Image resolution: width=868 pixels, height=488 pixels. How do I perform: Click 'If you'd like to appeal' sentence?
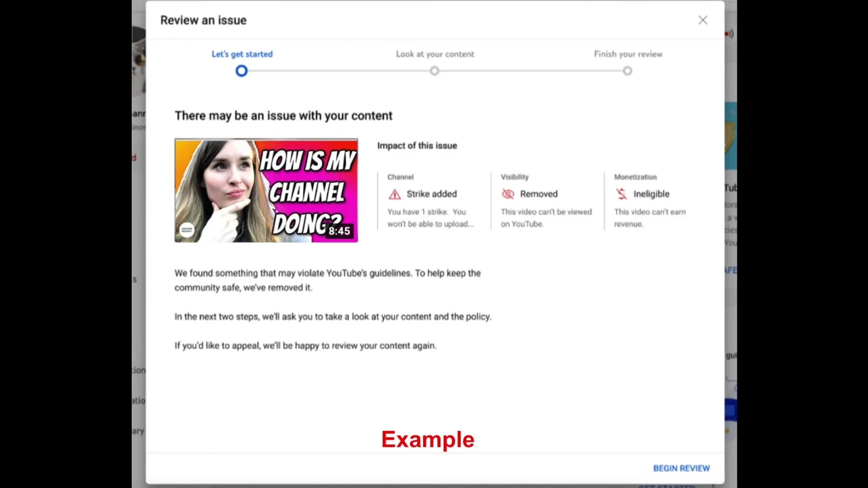[306, 346]
